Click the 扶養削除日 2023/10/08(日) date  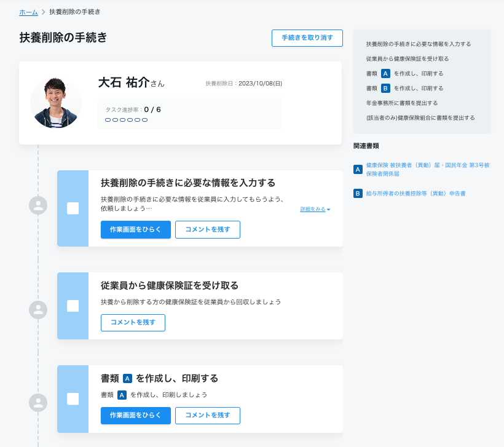pyautogui.click(x=244, y=83)
